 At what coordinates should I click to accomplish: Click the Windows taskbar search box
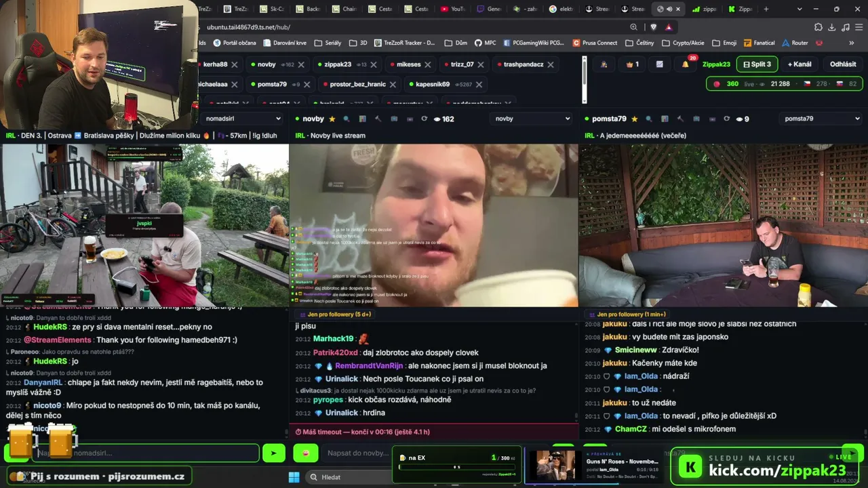pyautogui.click(x=347, y=477)
